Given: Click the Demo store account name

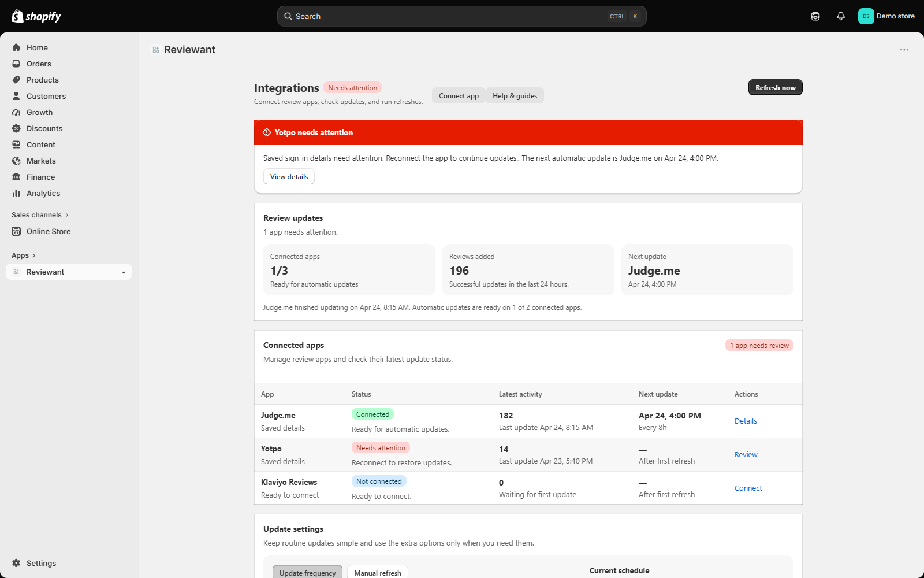Looking at the screenshot, I should click(x=895, y=16).
